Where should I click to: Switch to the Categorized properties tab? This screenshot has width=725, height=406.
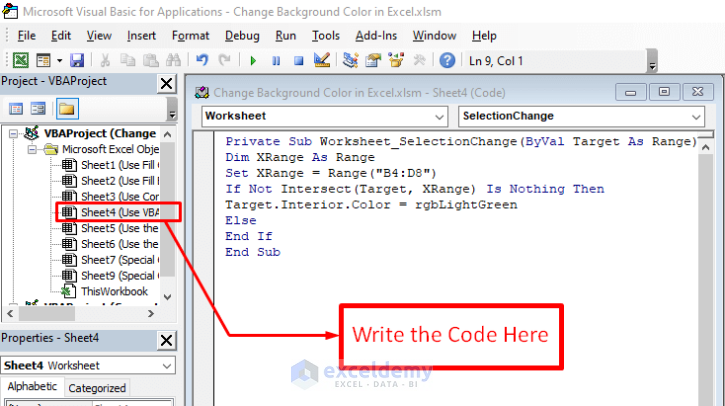pos(97,388)
